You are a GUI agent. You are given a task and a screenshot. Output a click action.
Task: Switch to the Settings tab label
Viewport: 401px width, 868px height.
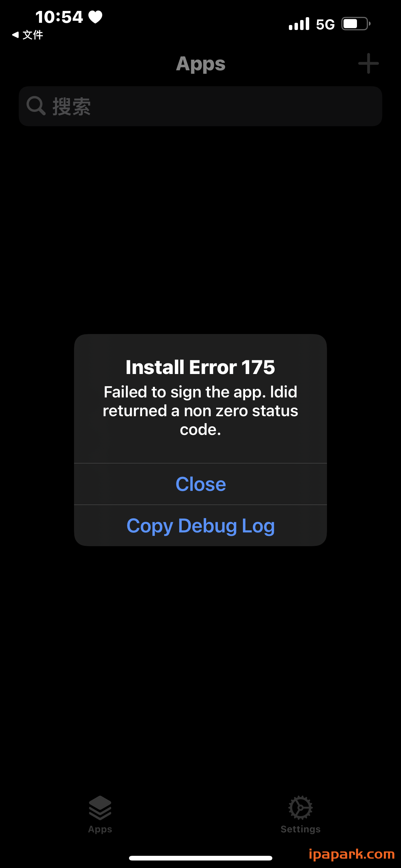coord(300,829)
